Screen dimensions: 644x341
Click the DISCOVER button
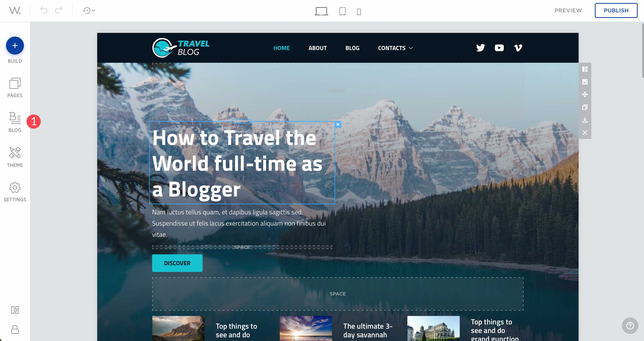pos(177,263)
